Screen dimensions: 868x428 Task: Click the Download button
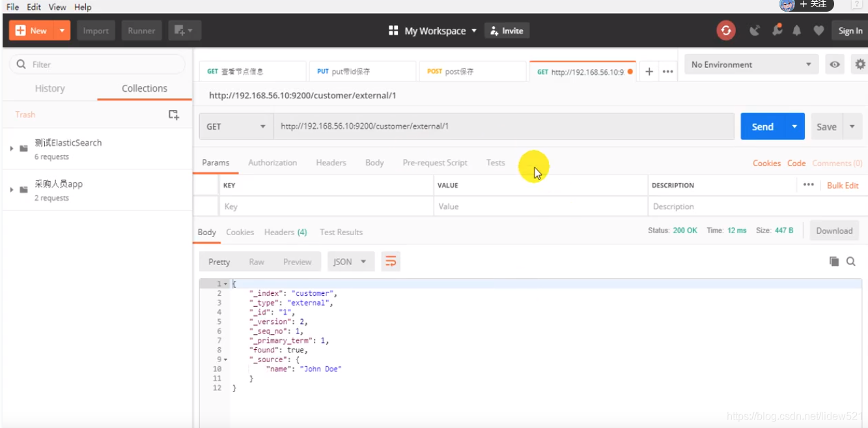[x=834, y=231]
